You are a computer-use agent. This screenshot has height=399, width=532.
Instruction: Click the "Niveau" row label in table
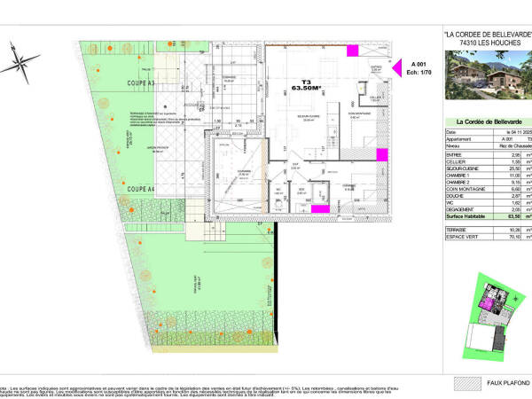[x=452, y=146]
